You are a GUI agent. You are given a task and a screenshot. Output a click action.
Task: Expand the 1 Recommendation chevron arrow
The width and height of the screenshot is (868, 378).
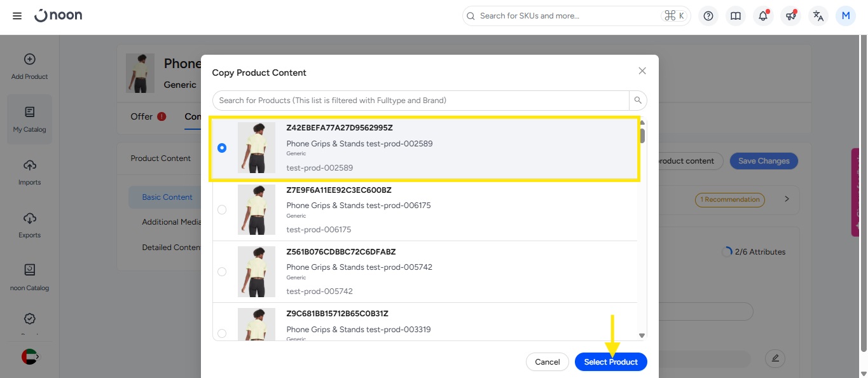[x=787, y=199]
